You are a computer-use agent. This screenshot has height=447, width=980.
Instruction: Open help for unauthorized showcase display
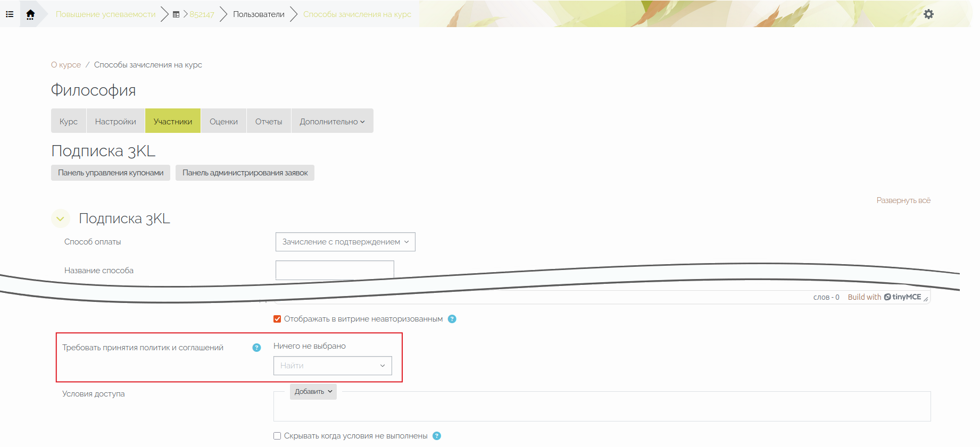click(x=452, y=319)
